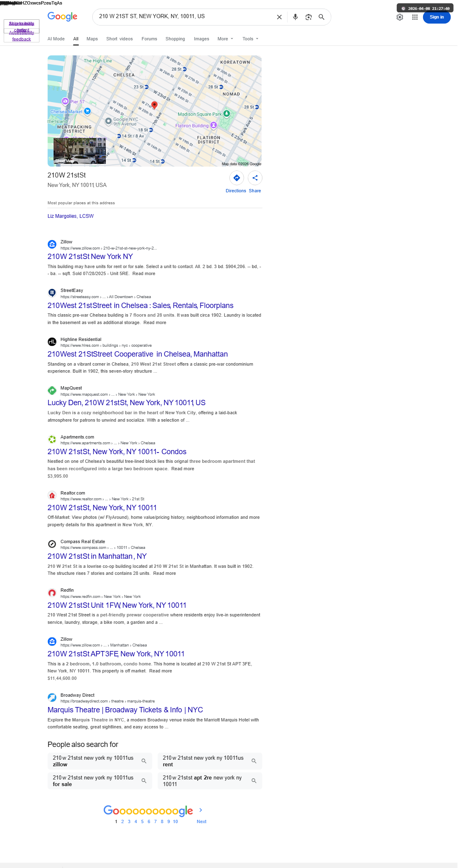Open '210 W 21st St New York NY' Zillow result
The width and height of the screenshot is (463, 868).
pyautogui.click(x=90, y=257)
